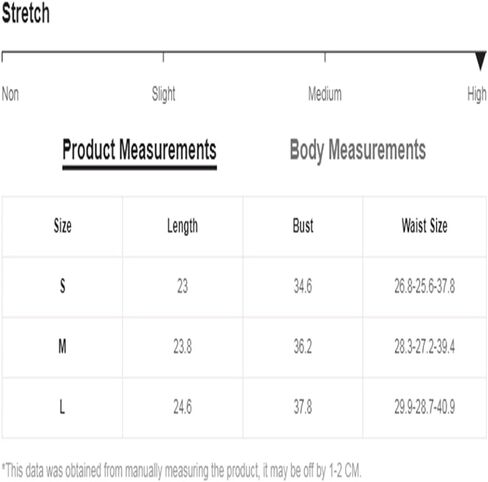Viewport: 488px width, 482px height.
Task: Select the Slight stretch label
Action: point(163,94)
